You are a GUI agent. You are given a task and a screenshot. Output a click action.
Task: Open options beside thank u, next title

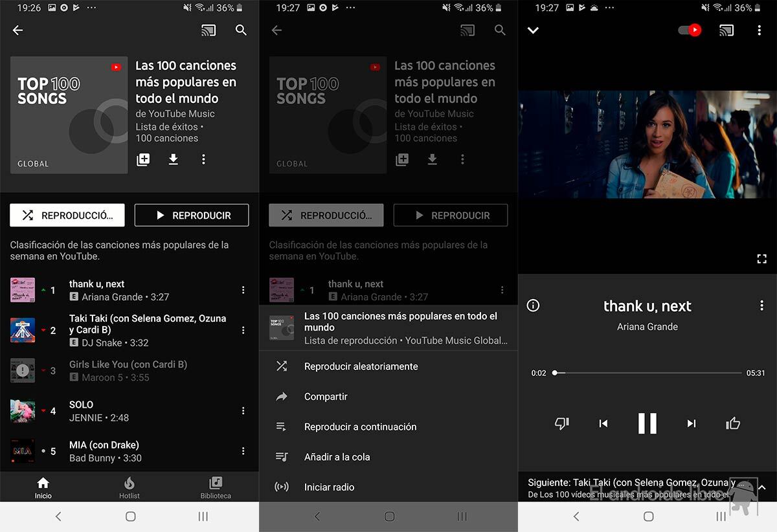tap(761, 305)
